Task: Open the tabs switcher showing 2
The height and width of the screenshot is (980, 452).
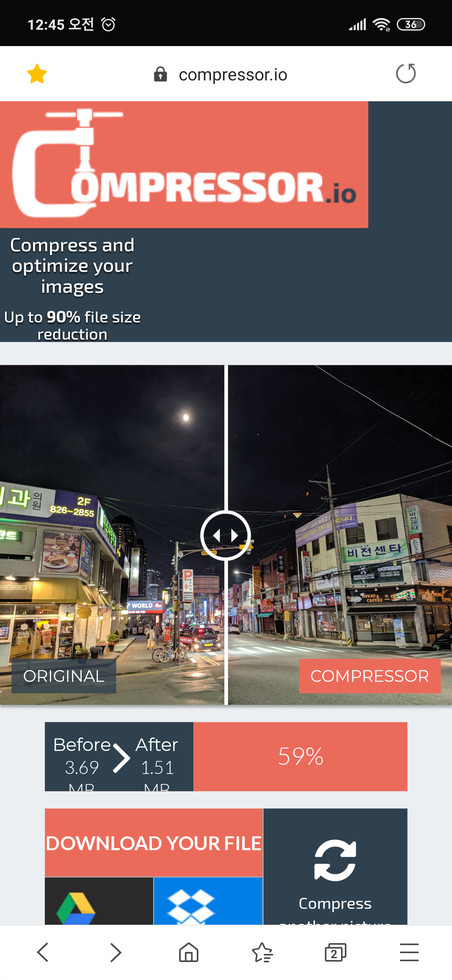Action: click(x=336, y=952)
